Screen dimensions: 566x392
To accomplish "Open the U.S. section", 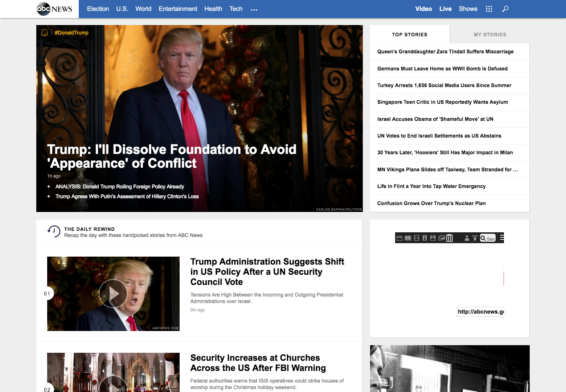I will 122,9.
